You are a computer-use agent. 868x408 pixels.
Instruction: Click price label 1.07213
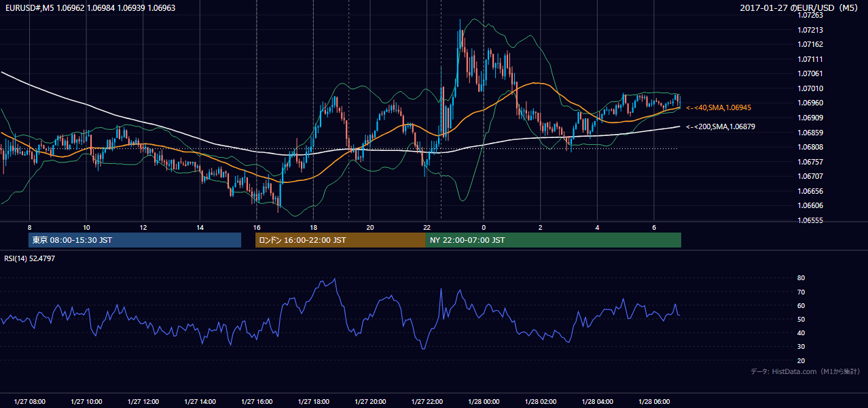(810, 30)
